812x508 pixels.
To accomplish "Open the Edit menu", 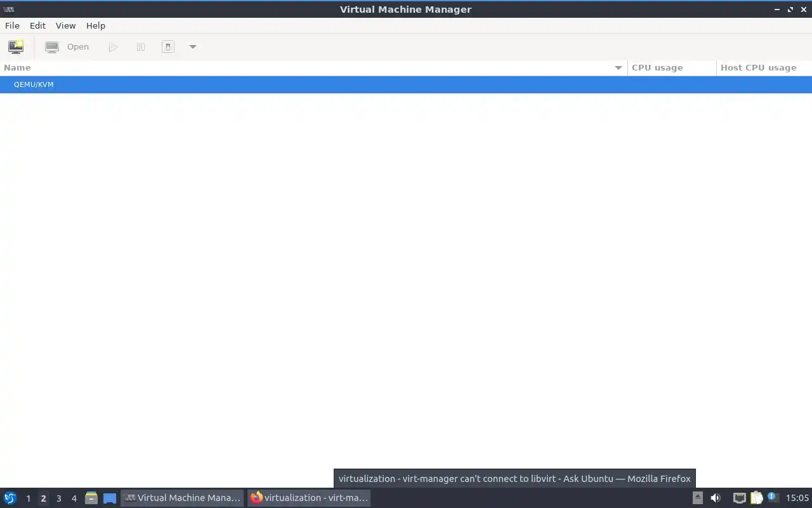I will click(37, 25).
